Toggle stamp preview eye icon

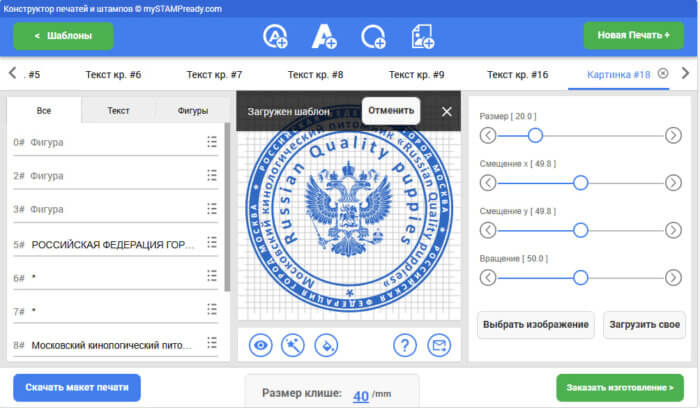click(x=260, y=345)
